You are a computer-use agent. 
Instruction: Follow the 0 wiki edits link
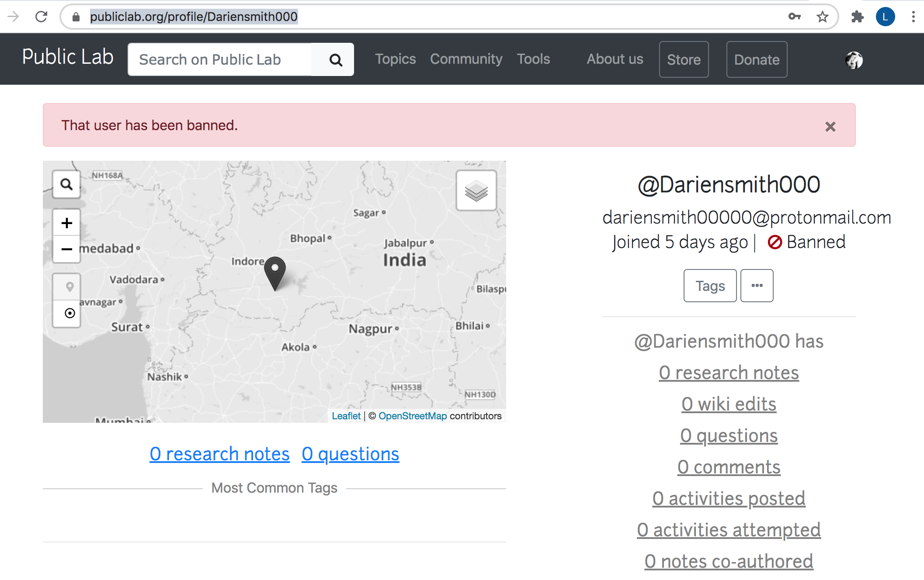(729, 404)
